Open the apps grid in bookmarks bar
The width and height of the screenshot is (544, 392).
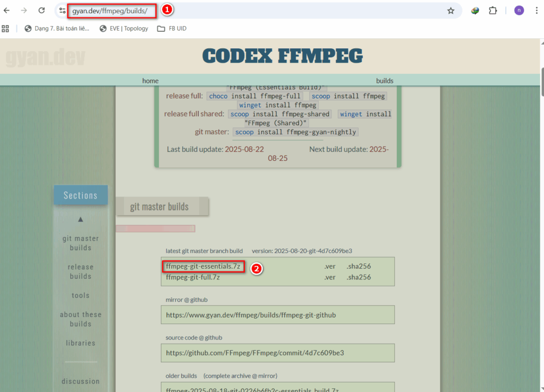(x=5, y=29)
